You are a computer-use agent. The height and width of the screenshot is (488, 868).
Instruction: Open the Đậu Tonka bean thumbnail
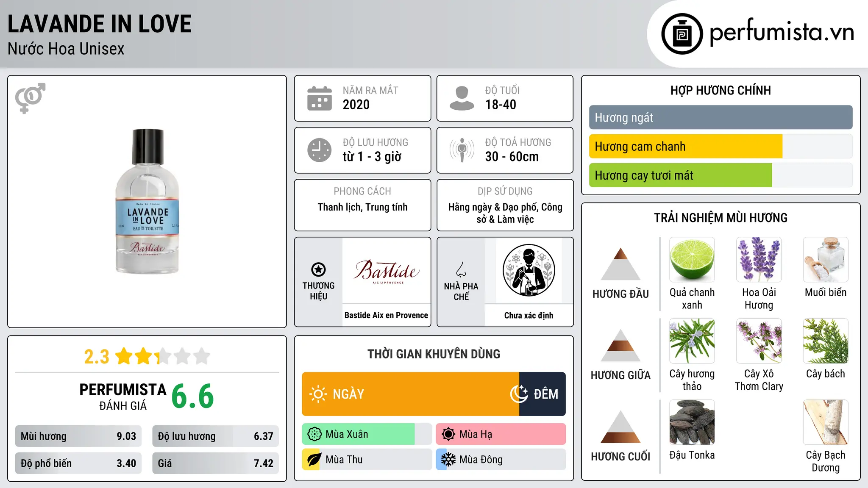(692, 422)
